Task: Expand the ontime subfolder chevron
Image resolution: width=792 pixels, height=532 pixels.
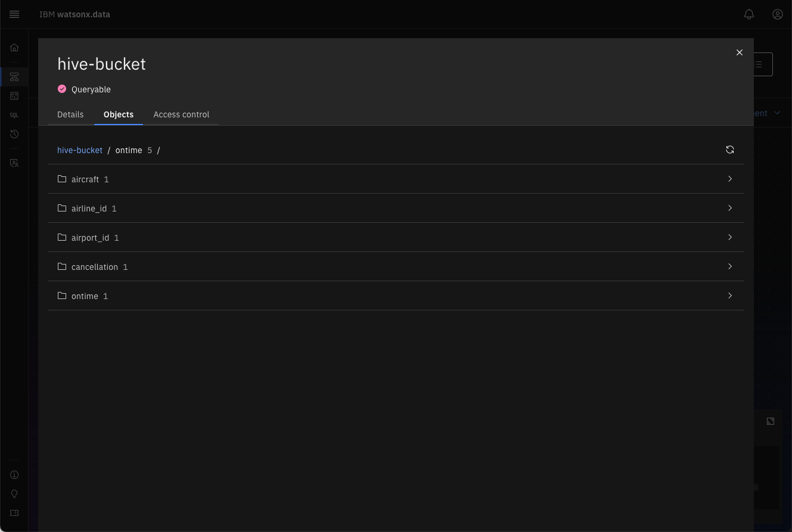Action: [x=730, y=295]
